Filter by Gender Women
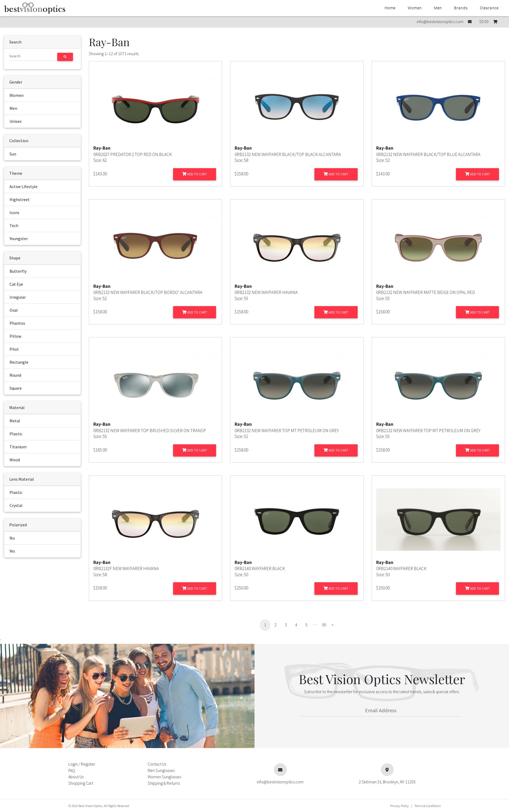509x812 pixels. tap(42, 95)
